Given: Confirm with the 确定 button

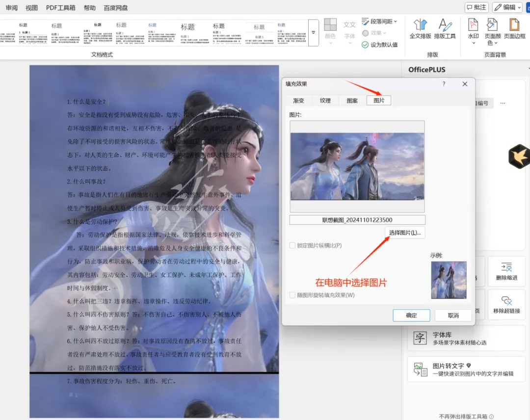Looking at the screenshot, I should pyautogui.click(x=411, y=315).
